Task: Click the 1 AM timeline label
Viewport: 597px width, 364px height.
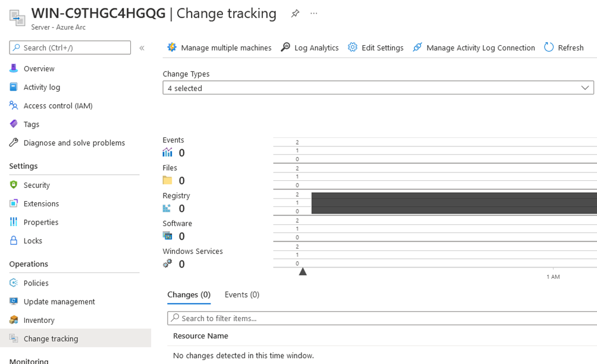Action: point(553,277)
